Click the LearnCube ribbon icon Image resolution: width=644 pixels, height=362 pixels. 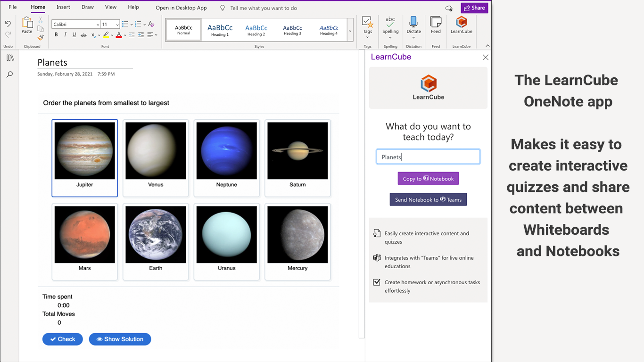click(x=462, y=22)
